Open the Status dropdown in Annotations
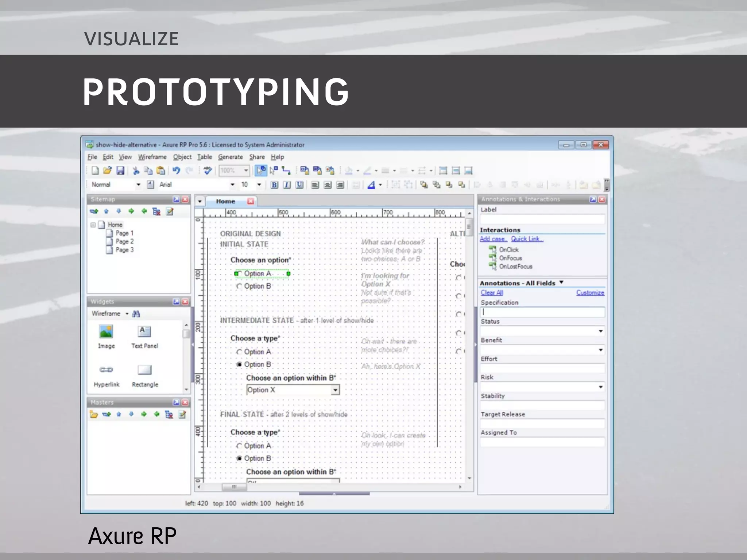Screen dimensions: 747x560 coord(600,331)
